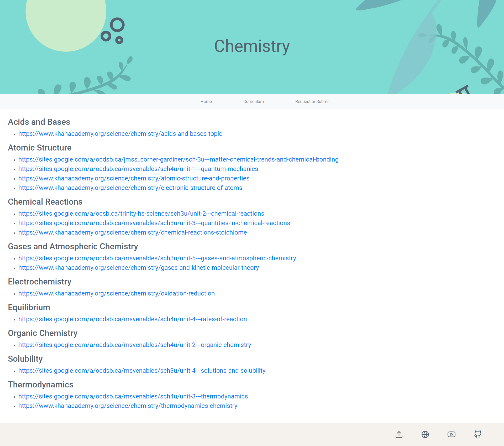504x446 pixels.
Task: Open the unit-4 rates-of-reaction link
Action: [133, 319]
